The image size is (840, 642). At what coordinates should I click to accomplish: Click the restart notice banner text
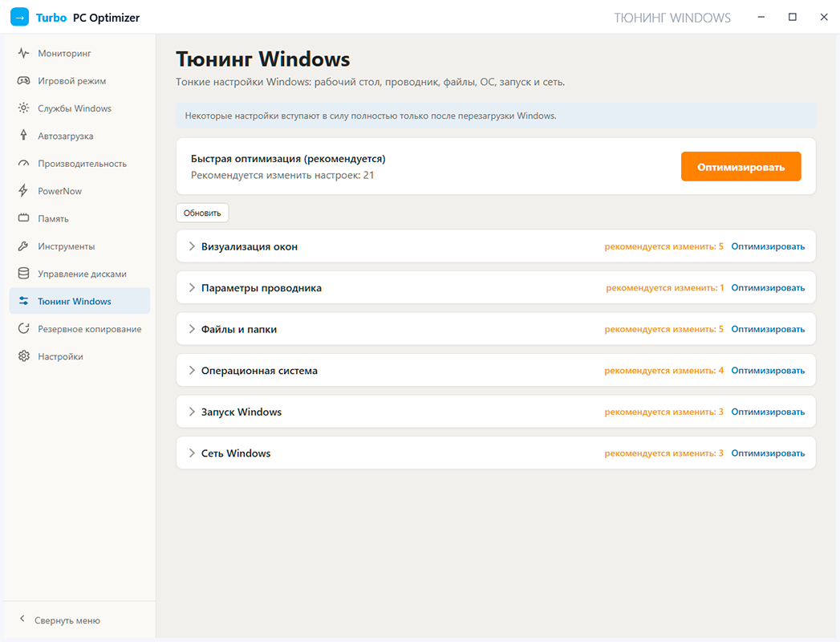[371, 116]
